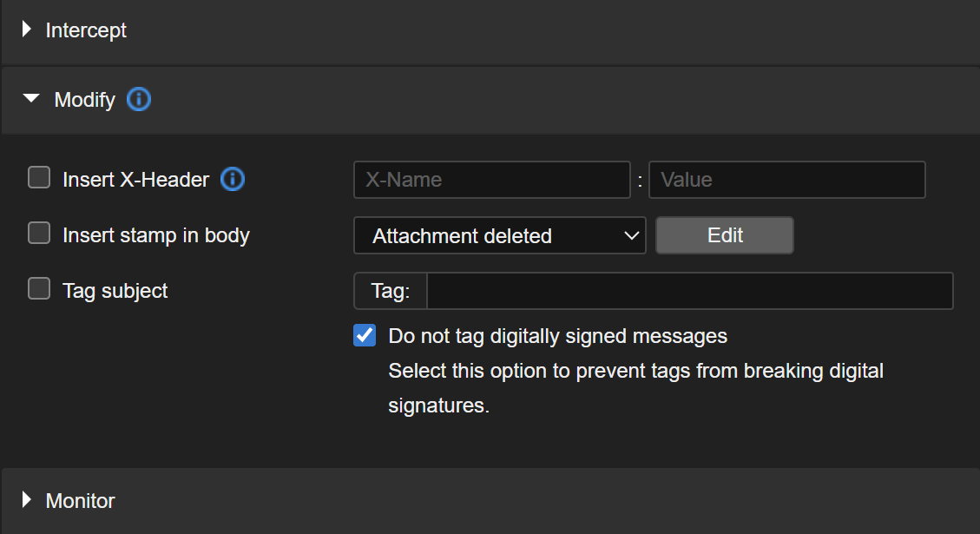The image size is (980, 534).
Task: Click the Modify section title text
Action: [x=84, y=100]
